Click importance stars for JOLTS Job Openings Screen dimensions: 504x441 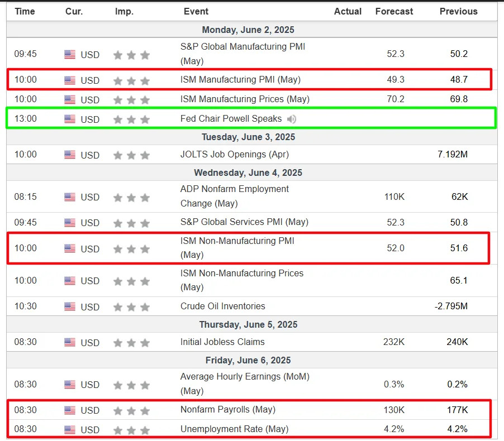point(131,155)
